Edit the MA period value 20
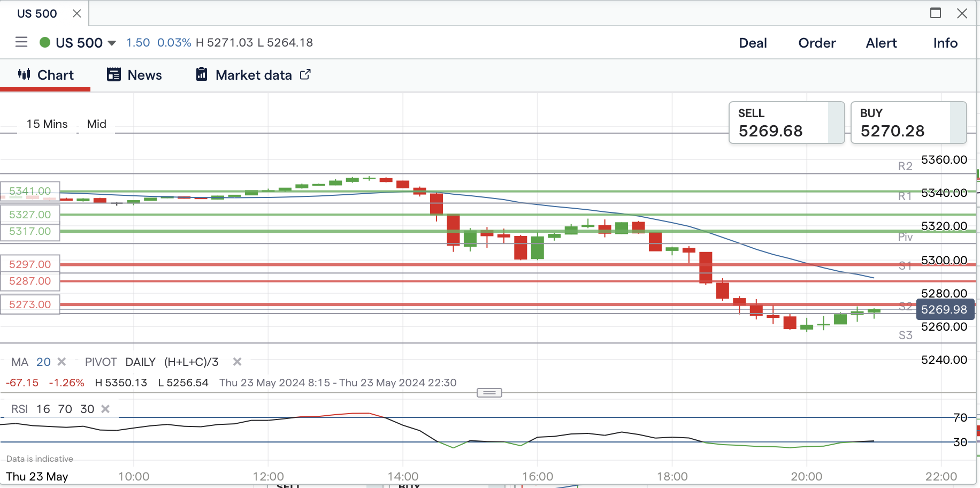 [x=43, y=362]
